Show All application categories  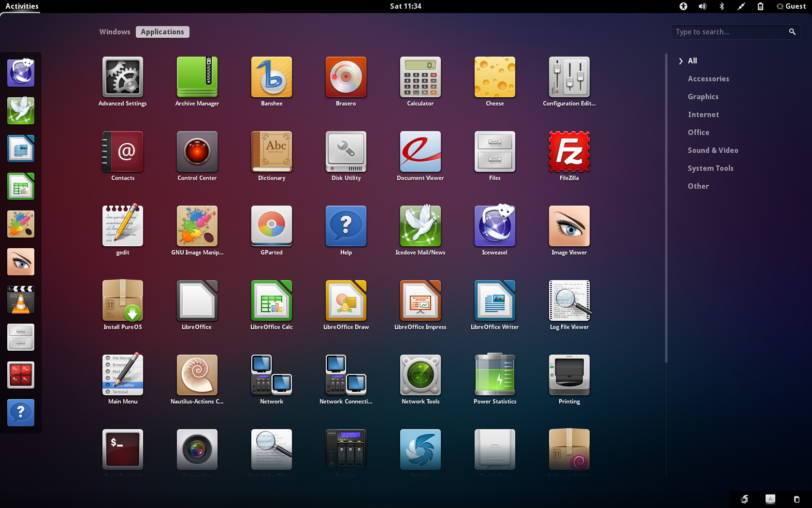692,61
